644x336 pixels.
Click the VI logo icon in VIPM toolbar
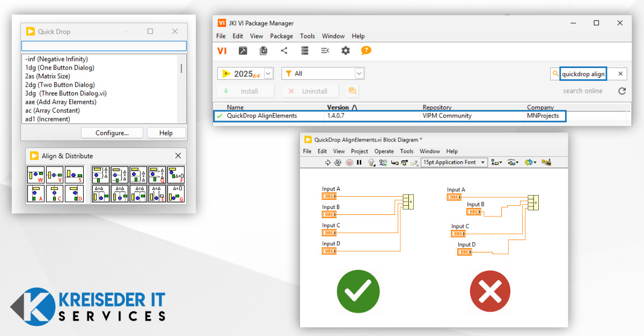coord(222,51)
